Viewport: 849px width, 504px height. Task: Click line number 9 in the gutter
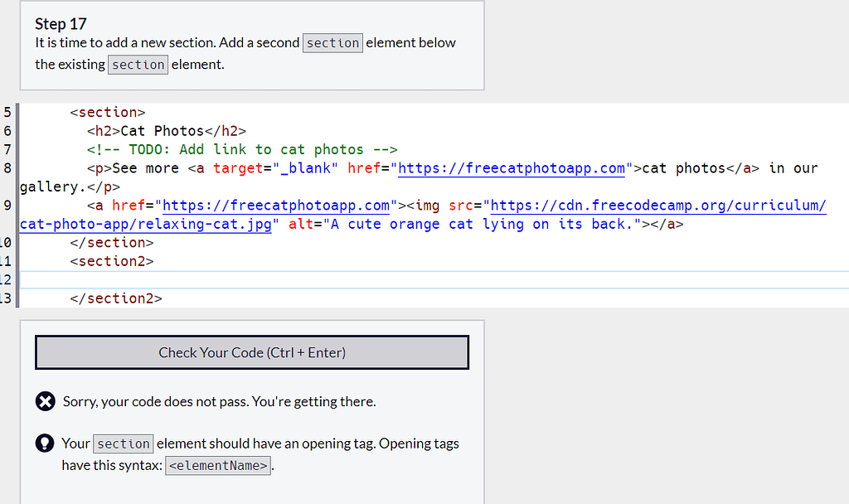tap(8, 205)
